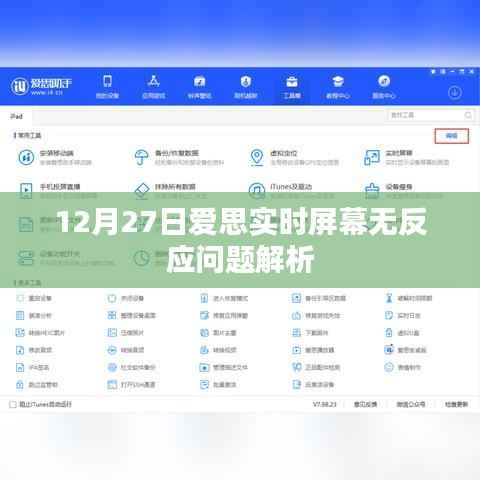Click 备份引导区数据 tool

click(x=319, y=298)
